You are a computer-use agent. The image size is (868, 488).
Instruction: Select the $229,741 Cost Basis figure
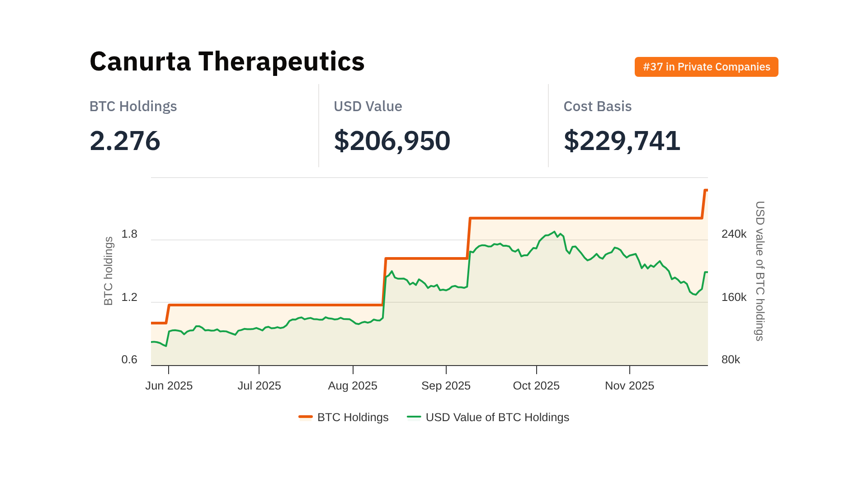[622, 141]
